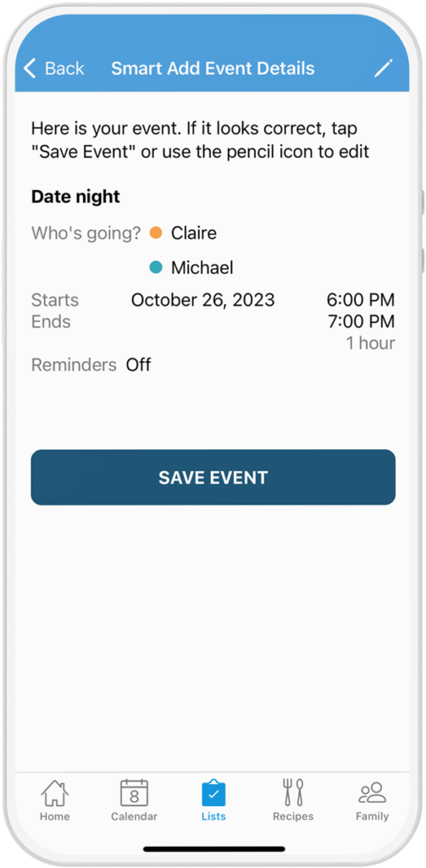Open the Recipes fork and spoon icon
The height and width of the screenshot is (868, 426).
pos(293,793)
